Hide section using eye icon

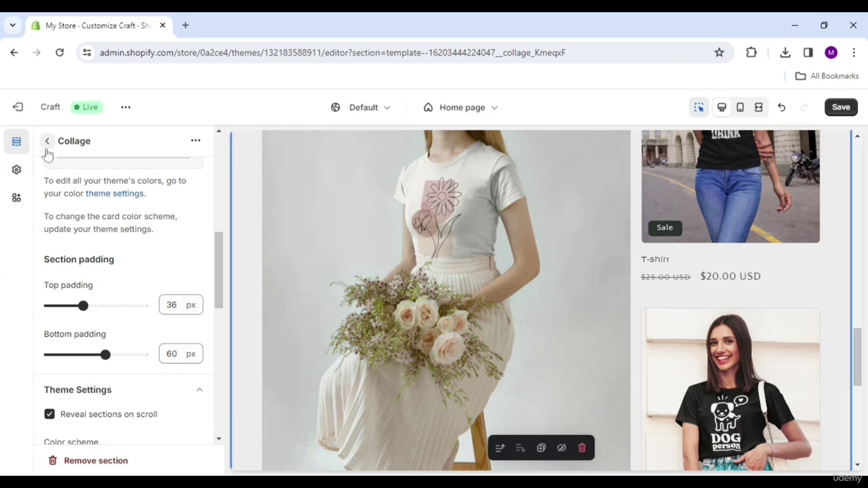click(561, 448)
